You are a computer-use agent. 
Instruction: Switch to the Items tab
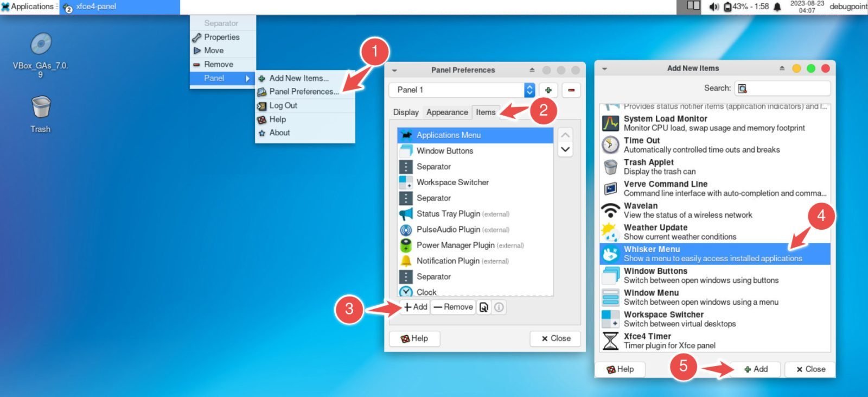pos(486,112)
